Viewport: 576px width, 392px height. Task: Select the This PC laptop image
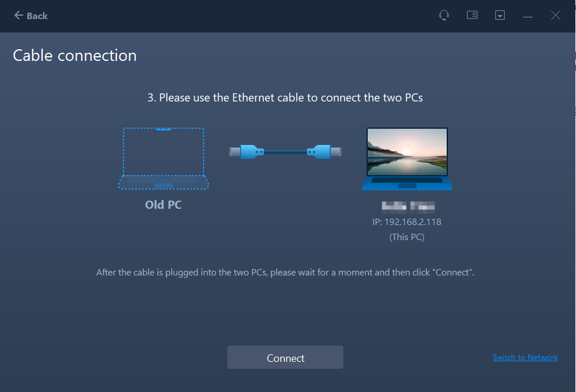(407, 158)
